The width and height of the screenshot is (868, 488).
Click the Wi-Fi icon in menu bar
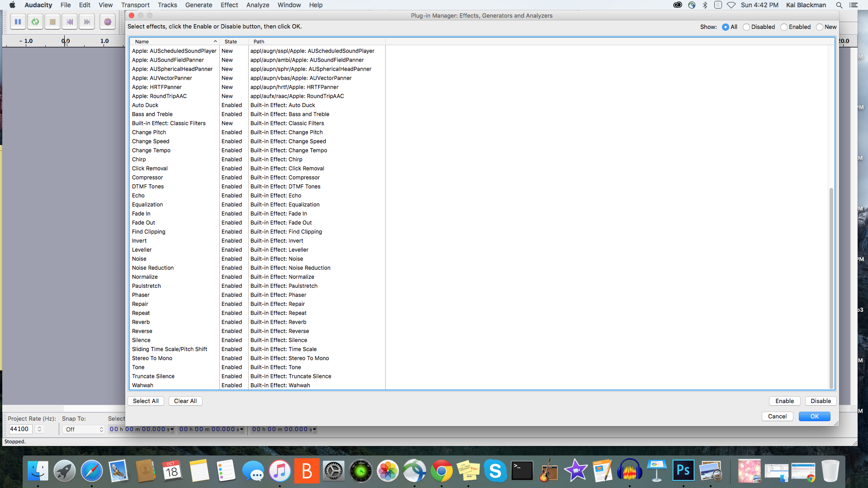(731, 5)
